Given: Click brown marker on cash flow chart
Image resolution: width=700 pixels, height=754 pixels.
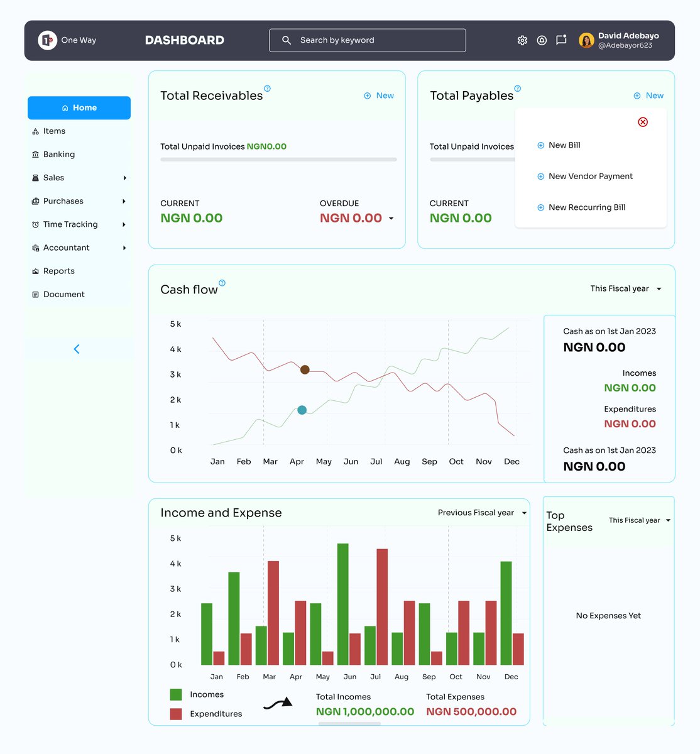Looking at the screenshot, I should 305,369.
